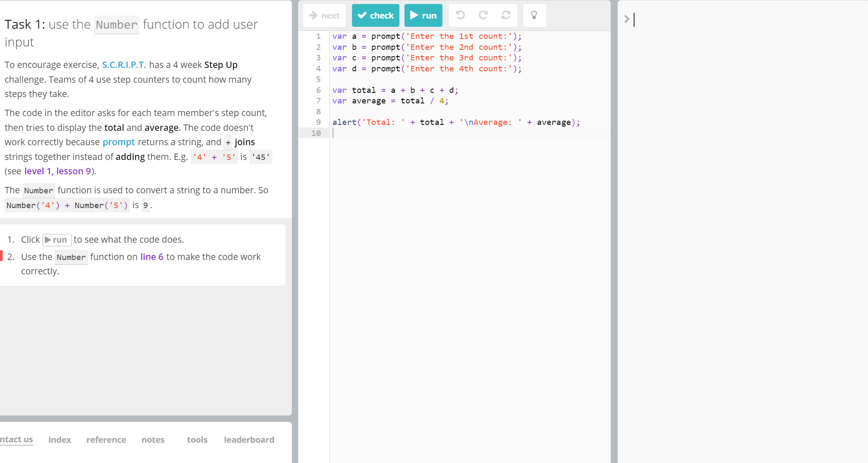The width and height of the screenshot is (868, 463).
Task: Click line number 10 in editor gutter
Action: point(316,133)
